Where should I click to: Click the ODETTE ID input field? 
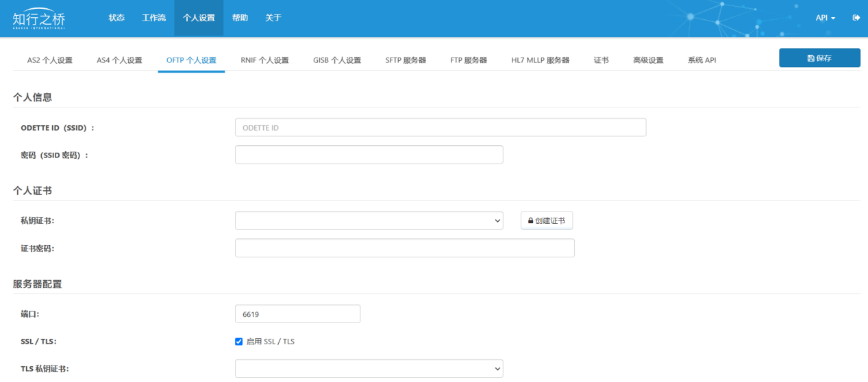pos(440,127)
